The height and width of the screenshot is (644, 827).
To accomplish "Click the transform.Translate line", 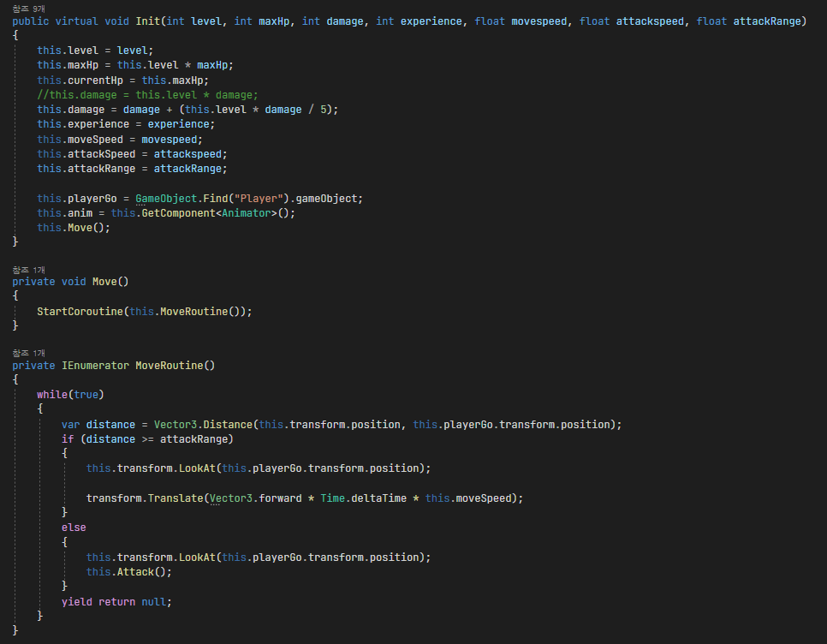I will 304,498.
